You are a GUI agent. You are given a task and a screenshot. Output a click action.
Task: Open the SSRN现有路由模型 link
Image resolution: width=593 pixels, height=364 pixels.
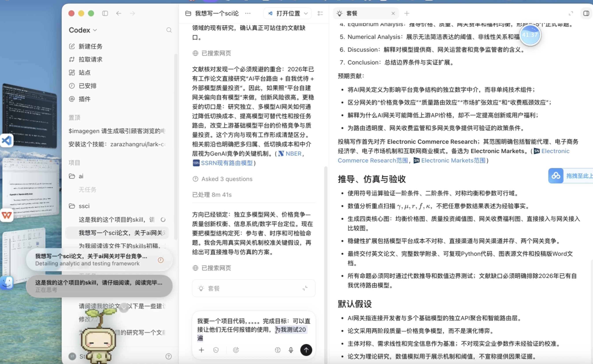[x=223, y=163]
